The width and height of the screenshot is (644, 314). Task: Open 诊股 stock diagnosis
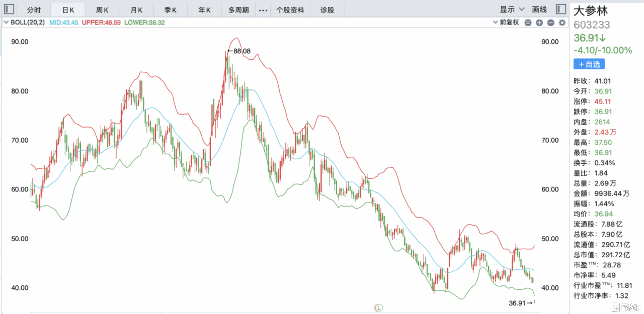point(327,10)
